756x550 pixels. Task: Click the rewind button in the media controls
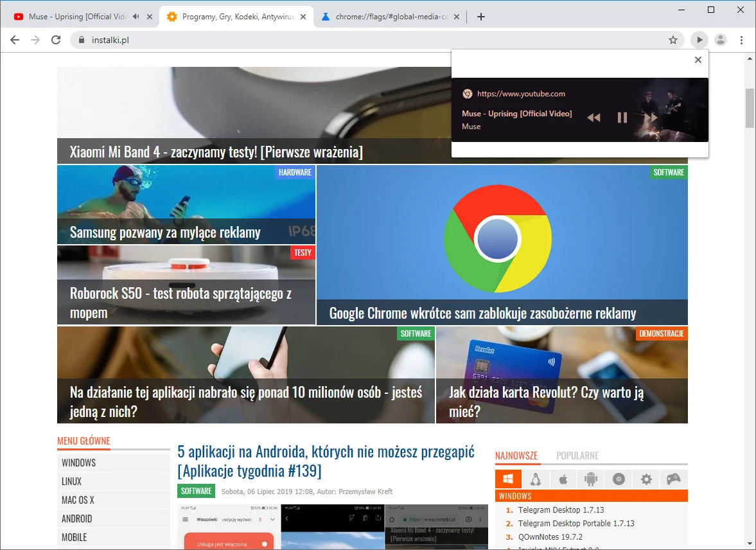594,118
